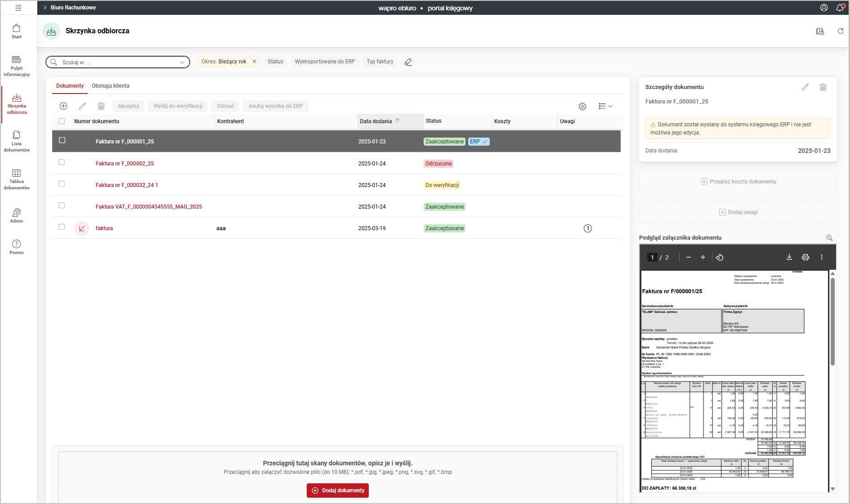Remove the Okres Bieżący rok filter
Image resolution: width=850 pixels, height=504 pixels.
point(254,62)
